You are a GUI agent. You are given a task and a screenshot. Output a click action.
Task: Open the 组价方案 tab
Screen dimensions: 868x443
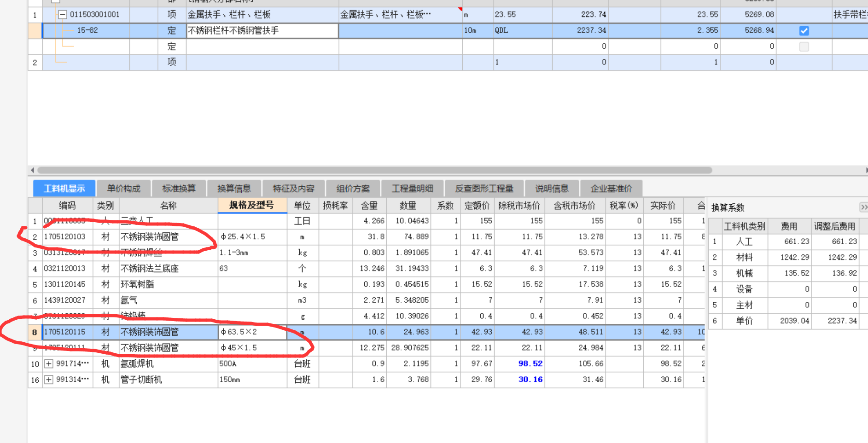click(353, 189)
